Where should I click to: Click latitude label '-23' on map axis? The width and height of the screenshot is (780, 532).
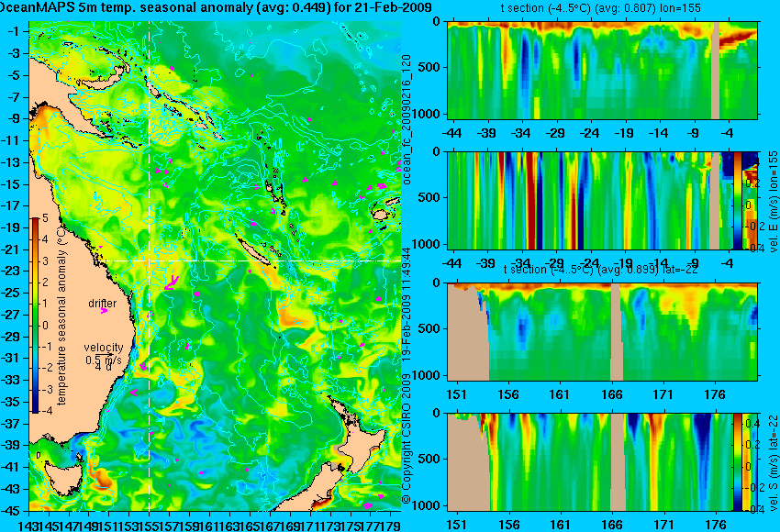click(11, 272)
